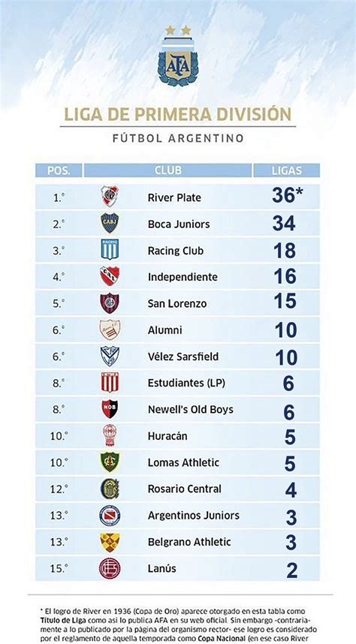Screen dimensions: 356x644
Task: Click the Estudiantes (LP) club name
Action: coord(186,384)
